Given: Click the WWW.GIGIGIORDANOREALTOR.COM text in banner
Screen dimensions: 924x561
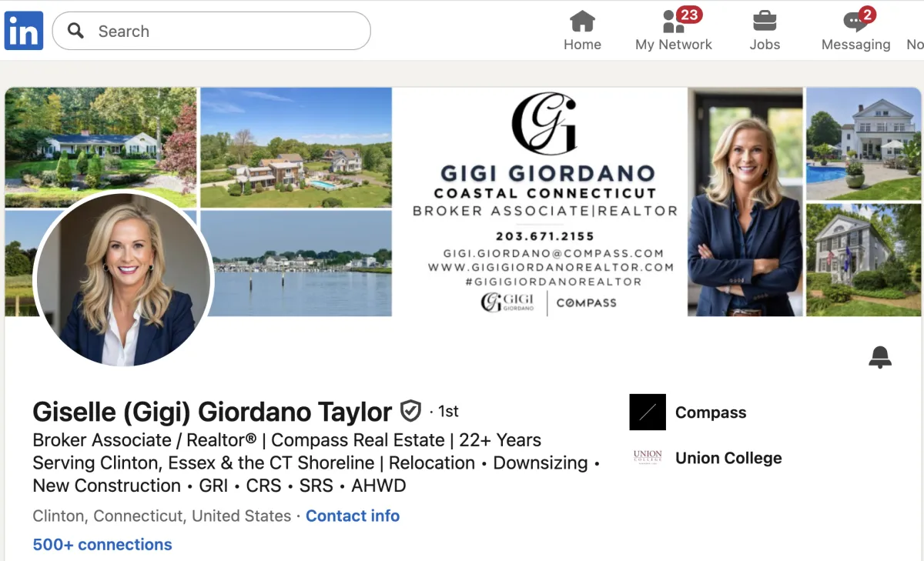Looking at the screenshot, I should coord(551,267).
